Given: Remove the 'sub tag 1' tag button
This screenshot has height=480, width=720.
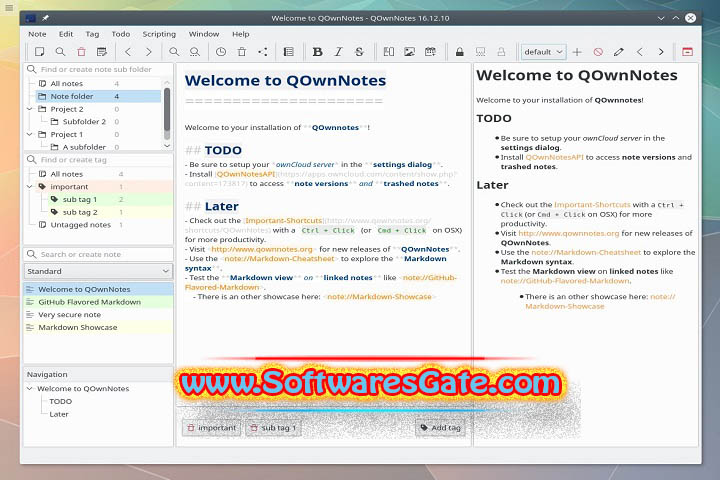Looking at the screenshot, I should (x=273, y=428).
